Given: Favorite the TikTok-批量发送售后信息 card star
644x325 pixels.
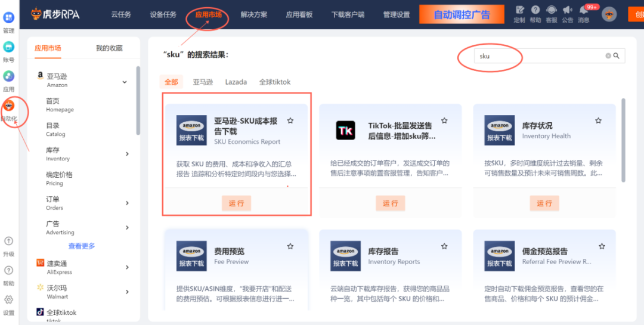Looking at the screenshot, I should (444, 121).
